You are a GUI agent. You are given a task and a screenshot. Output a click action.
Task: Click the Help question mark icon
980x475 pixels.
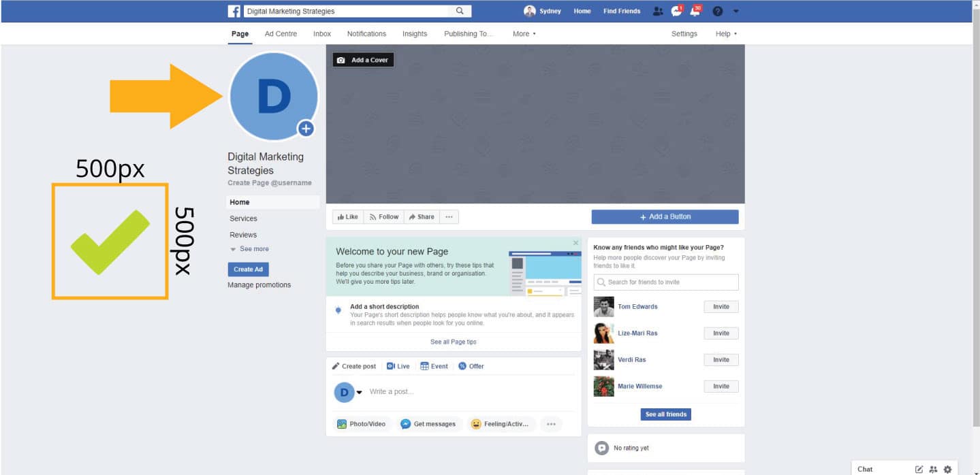(717, 11)
